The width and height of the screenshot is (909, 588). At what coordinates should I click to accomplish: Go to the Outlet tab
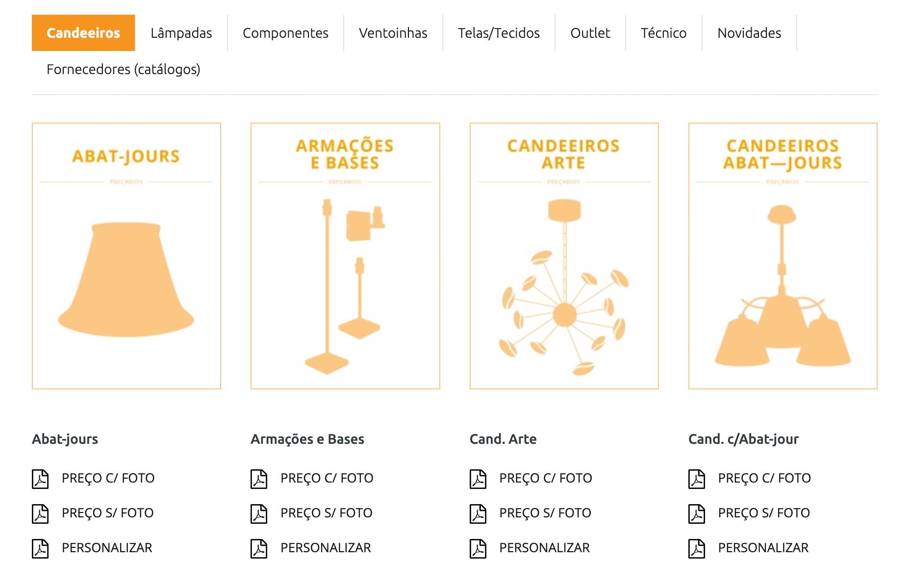[590, 33]
